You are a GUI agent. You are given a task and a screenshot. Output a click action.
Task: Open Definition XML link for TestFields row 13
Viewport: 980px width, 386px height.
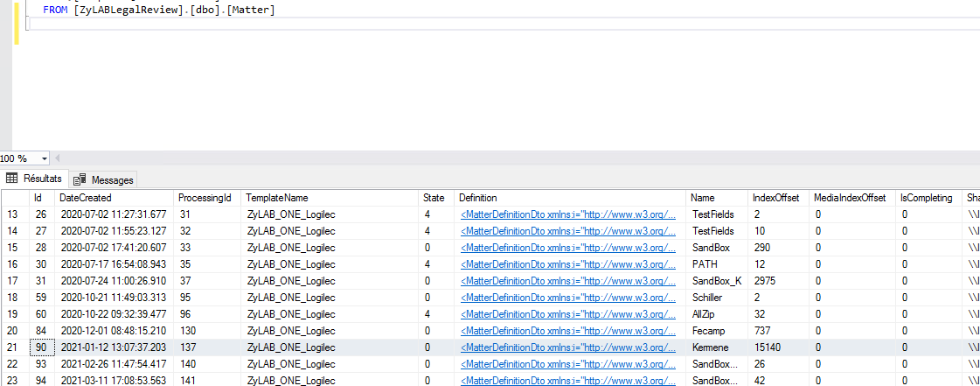coord(568,214)
